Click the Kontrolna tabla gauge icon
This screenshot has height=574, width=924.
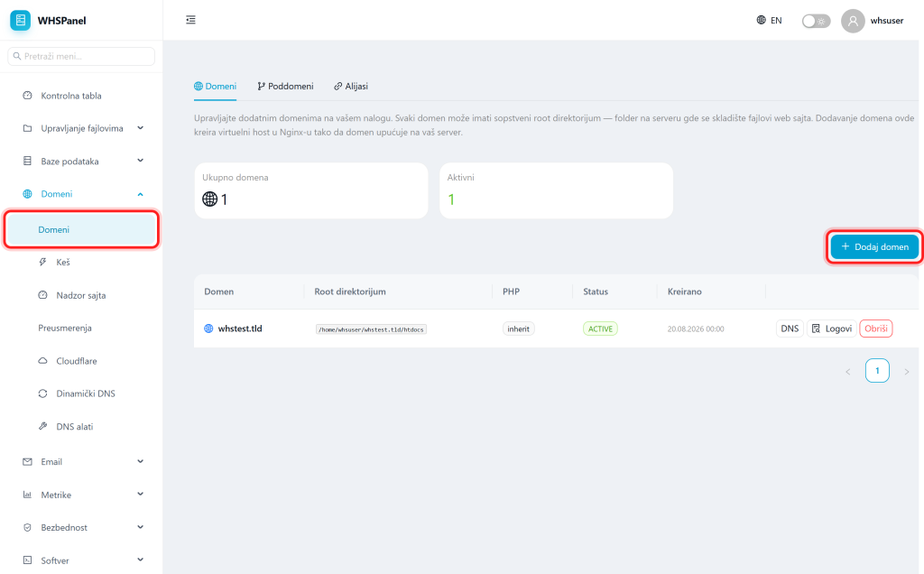pyautogui.click(x=27, y=96)
